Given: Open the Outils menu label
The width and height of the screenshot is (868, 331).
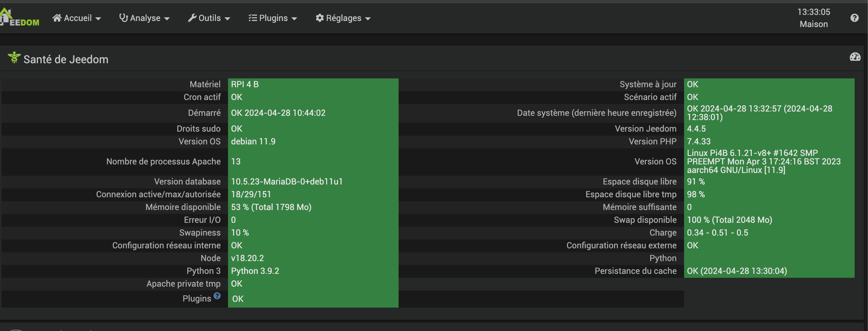Looking at the screenshot, I should pos(209,18).
